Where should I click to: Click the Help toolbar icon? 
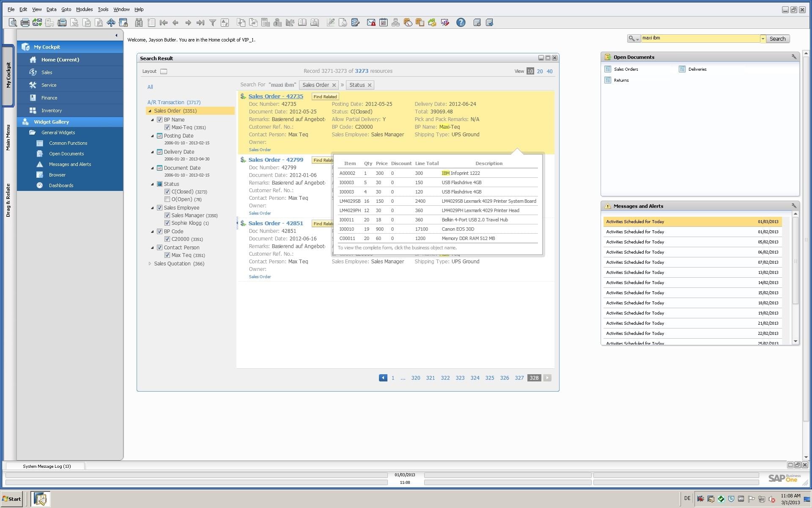point(461,22)
